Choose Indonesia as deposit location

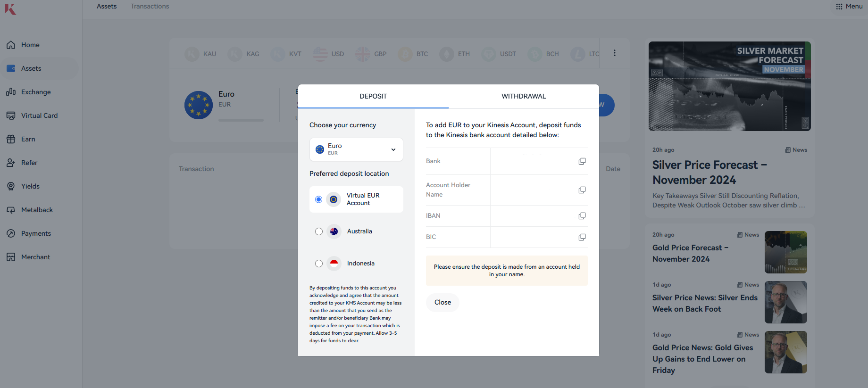tap(319, 264)
